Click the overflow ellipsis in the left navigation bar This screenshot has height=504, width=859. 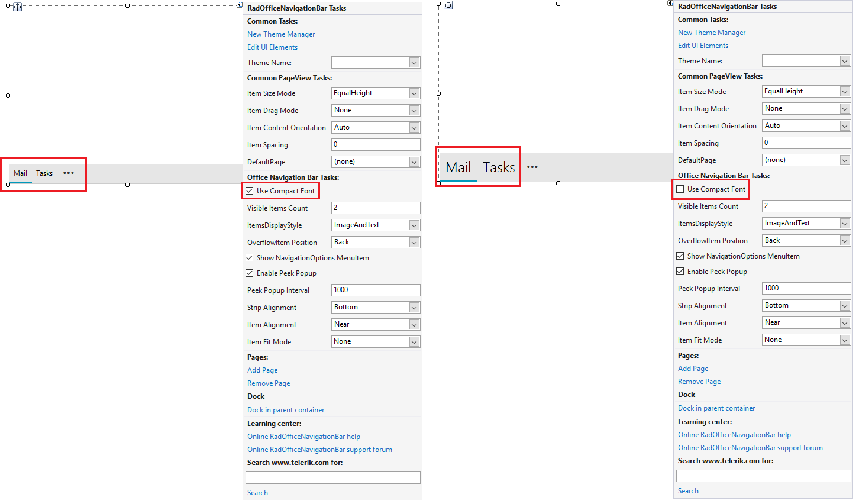tap(68, 173)
